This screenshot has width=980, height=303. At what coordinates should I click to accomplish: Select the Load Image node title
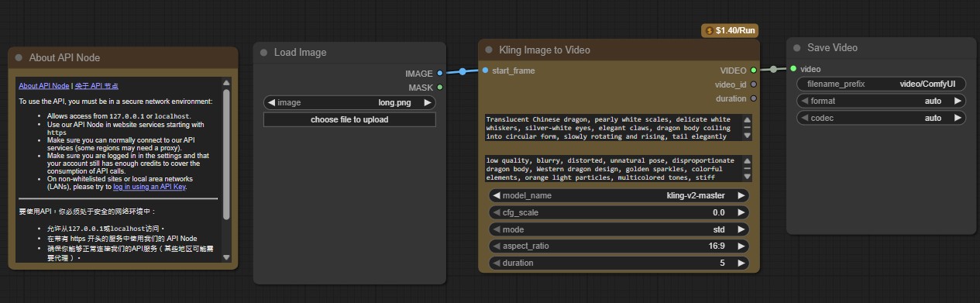(x=300, y=53)
